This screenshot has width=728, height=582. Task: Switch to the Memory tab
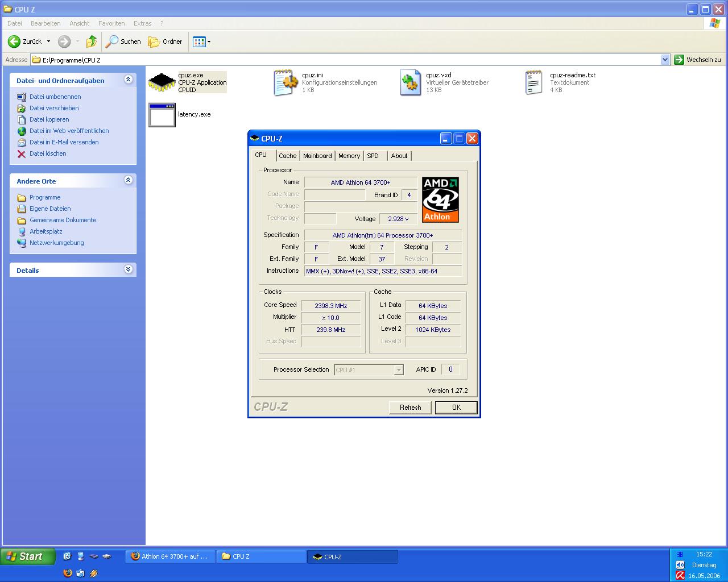click(349, 156)
